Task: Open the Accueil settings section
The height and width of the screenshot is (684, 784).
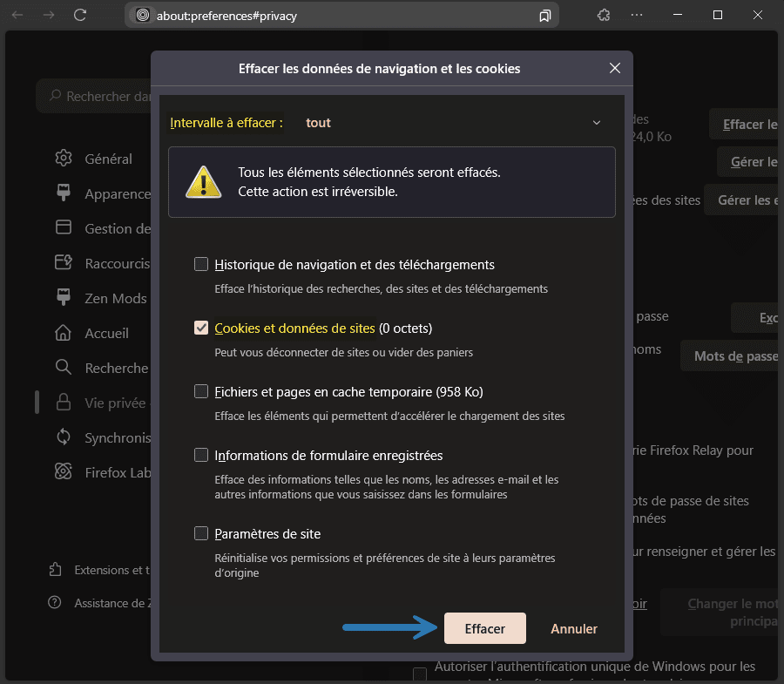Action: click(106, 333)
